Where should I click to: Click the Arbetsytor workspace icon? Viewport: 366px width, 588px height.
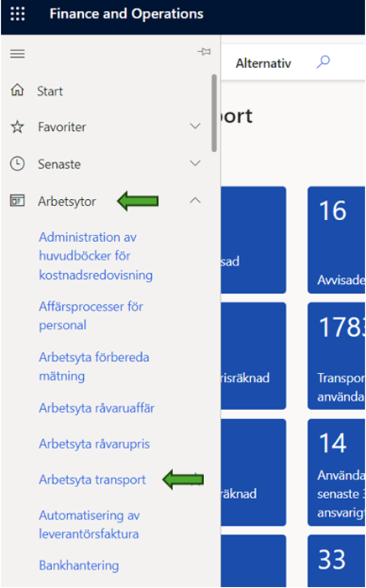pos(18,201)
